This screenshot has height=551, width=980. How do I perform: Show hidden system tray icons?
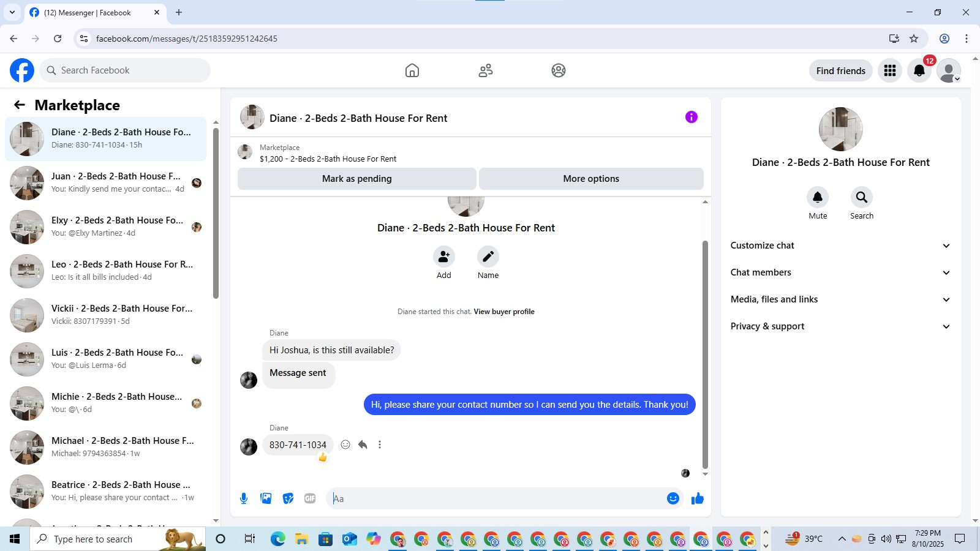[x=842, y=539]
